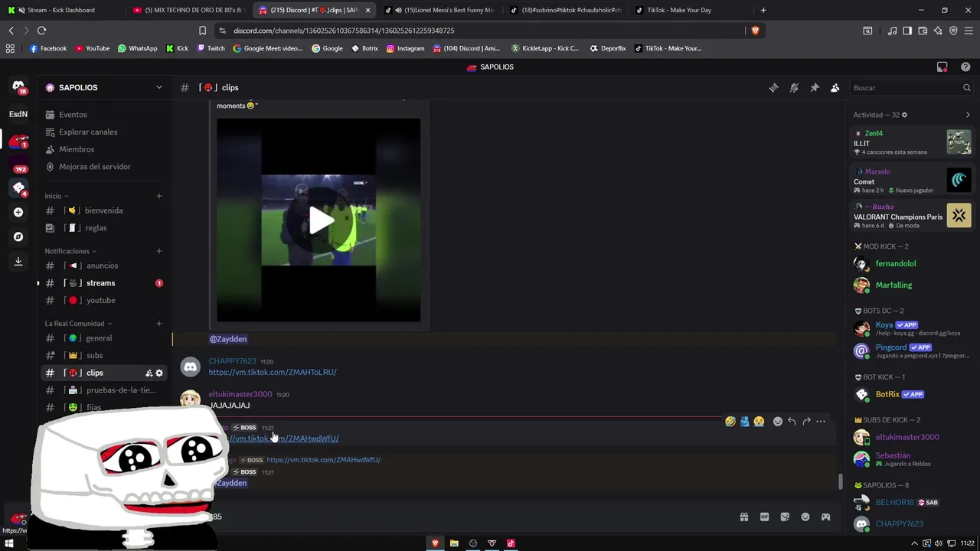Open Eventos in sidebar
The width and height of the screenshot is (980, 551).
[103, 115]
